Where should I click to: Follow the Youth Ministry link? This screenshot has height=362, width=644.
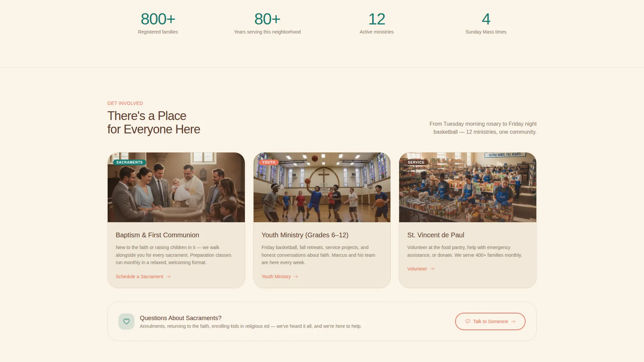tap(280, 277)
